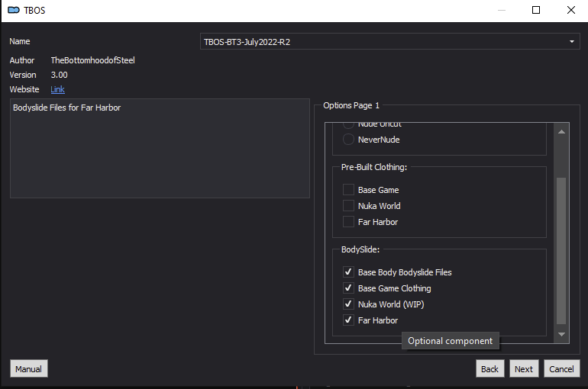This screenshot has height=389, width=588.
Task: Go Back to the previous page
Action: click(489, 368)
